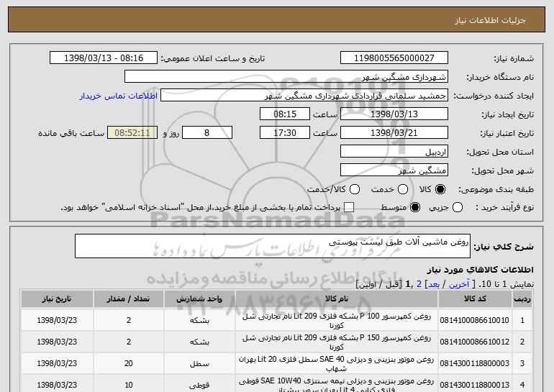Click the واحد شمارش column header

(x=199, y=298)
